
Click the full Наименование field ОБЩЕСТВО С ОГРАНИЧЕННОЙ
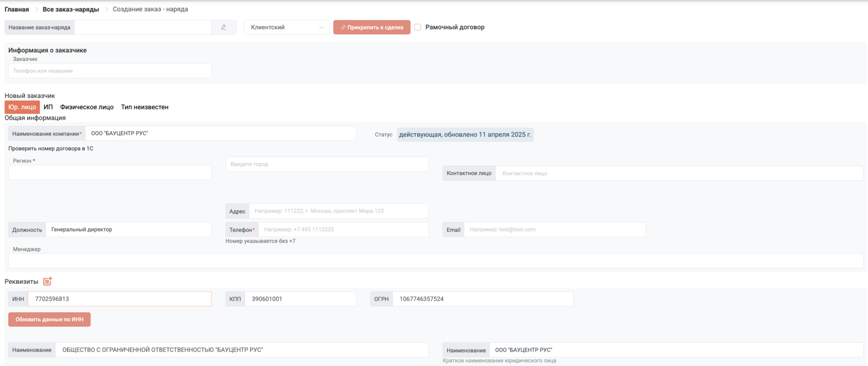(x=242, y=350)
